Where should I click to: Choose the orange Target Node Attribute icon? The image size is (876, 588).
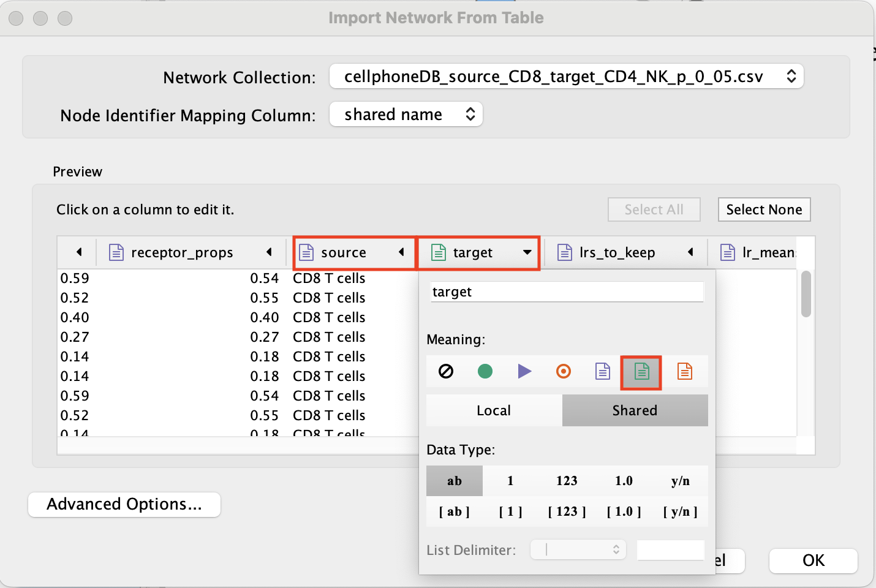[684, 371]
